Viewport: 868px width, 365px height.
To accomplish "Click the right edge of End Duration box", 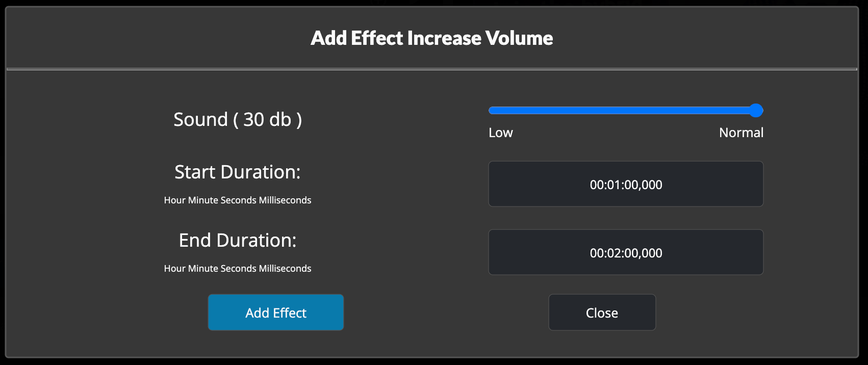I will coord(759,252).
